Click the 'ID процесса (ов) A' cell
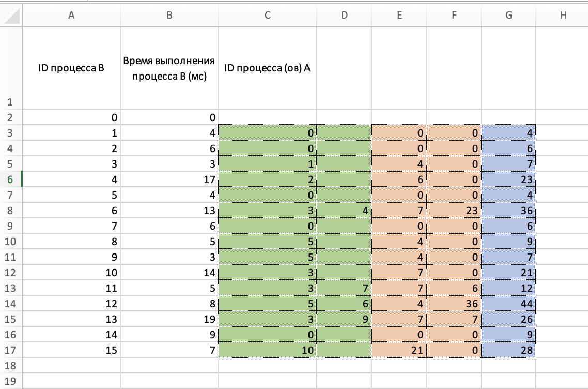This screenshot has height=389, width=588. (267, 68)
